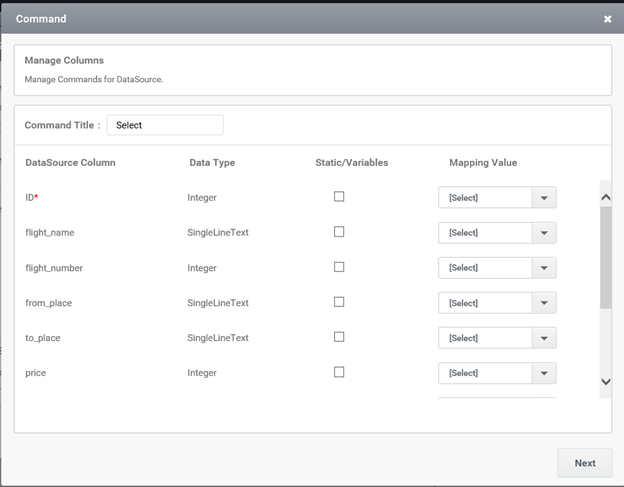Check the Static/Variables box for price
The height and width of the screenshot is (487, 624).
click(339, 372)
